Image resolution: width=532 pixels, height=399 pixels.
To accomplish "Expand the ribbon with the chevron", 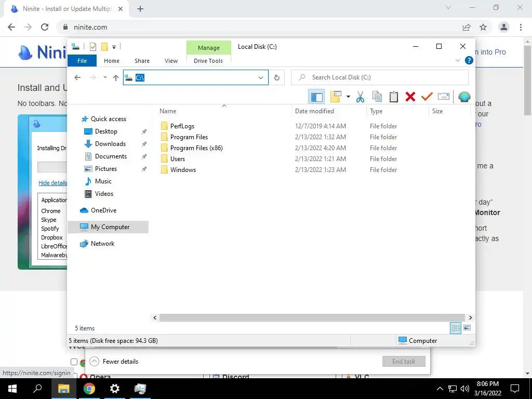I will point(457,60).
